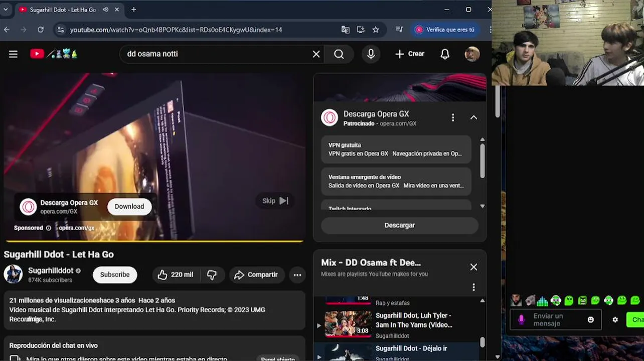
Task: Click the magnifier search button
Action: 339,54
